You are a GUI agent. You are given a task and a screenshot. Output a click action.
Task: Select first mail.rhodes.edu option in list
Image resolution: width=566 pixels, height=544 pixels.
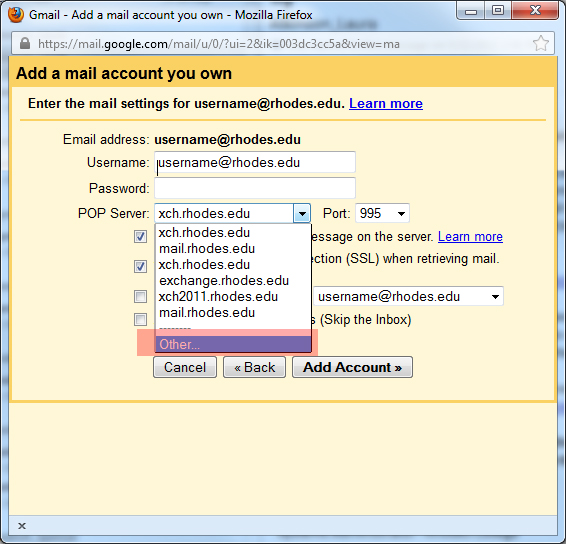point(233,248)
